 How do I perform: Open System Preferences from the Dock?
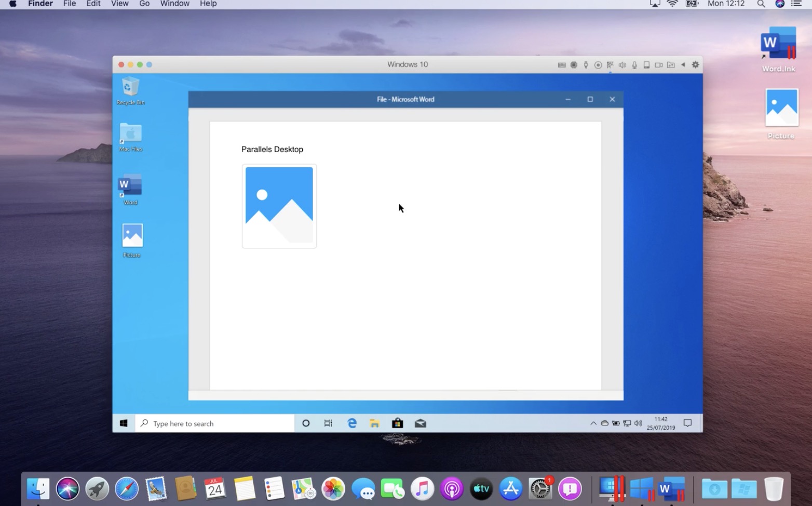[x=540, y=489]
